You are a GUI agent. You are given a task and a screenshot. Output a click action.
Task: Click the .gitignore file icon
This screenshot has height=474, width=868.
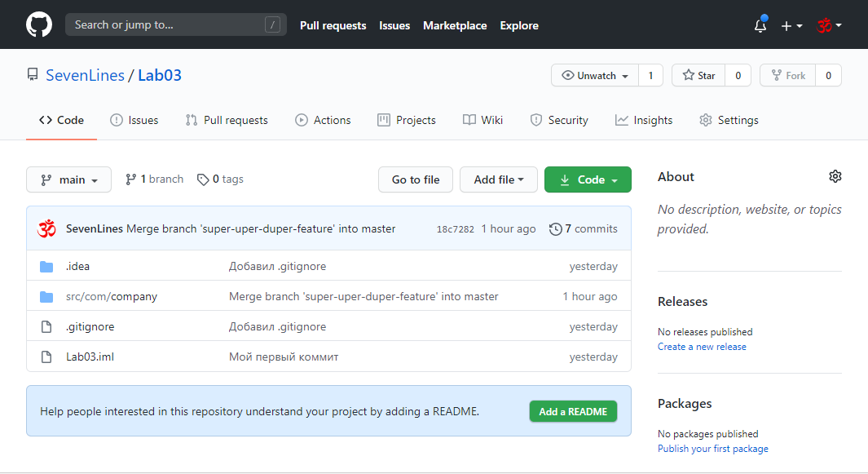pyautogui.click(x=46, y=326)
